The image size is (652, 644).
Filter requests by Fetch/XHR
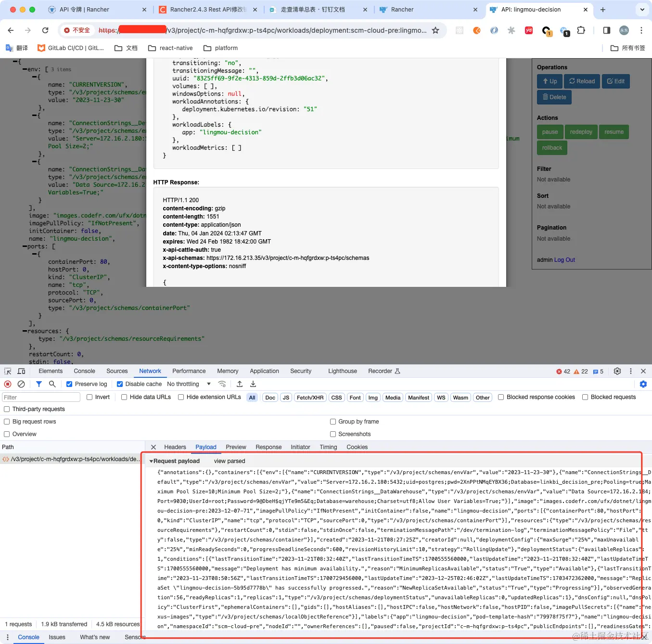coord(310,398)
